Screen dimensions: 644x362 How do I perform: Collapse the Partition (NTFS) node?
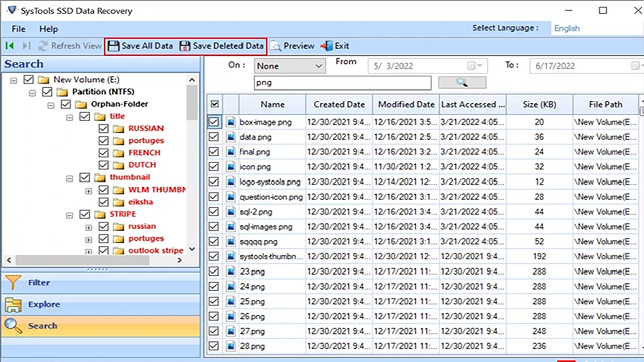[32, 92]
